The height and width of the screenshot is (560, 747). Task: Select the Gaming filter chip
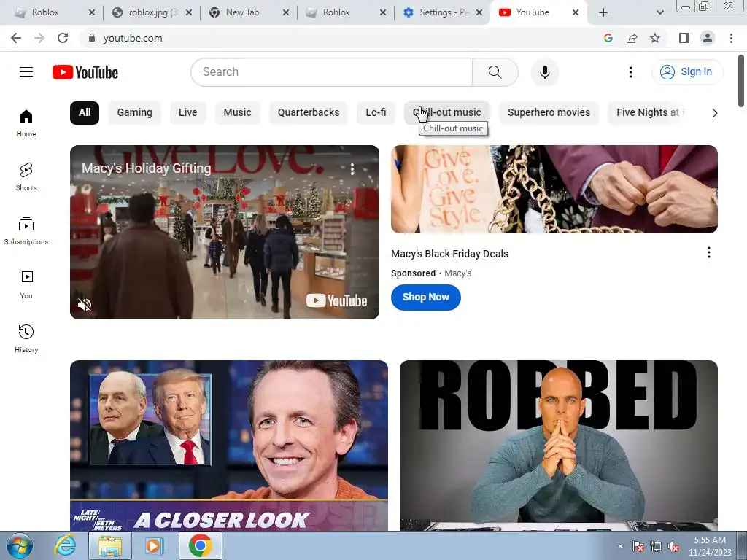[x=135, y=113]
